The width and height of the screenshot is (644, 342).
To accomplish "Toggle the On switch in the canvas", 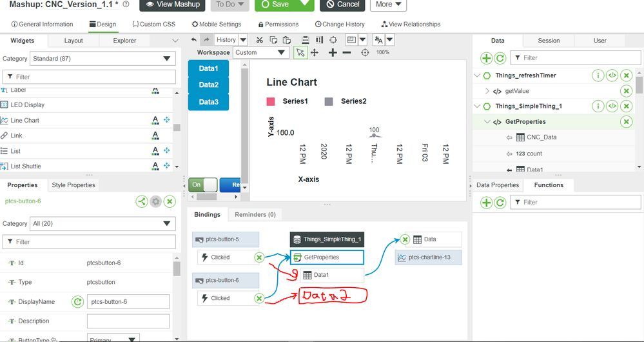I will click(203, 185).
